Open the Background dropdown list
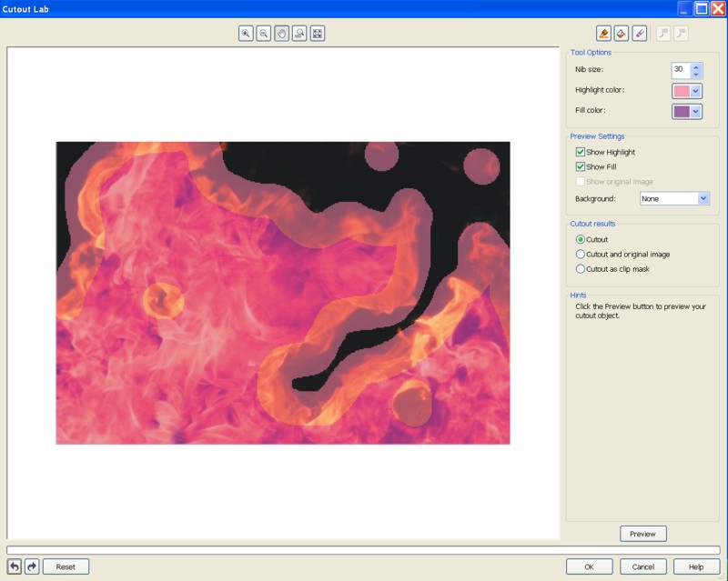 pyautogui.click(x=703, y=198)
